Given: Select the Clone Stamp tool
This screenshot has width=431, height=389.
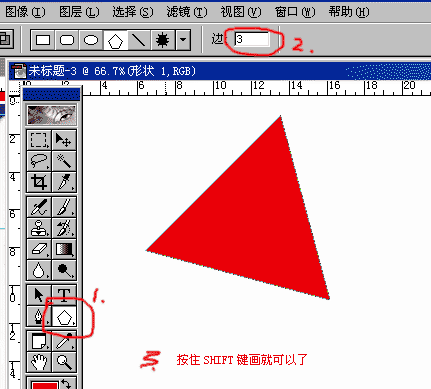Looking at the screenshot, I should 39,228.
